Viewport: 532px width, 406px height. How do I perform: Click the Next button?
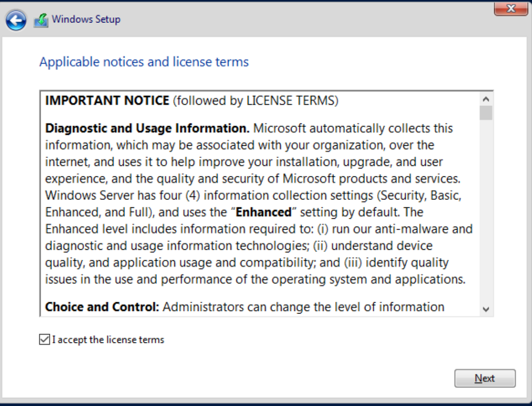485,378
